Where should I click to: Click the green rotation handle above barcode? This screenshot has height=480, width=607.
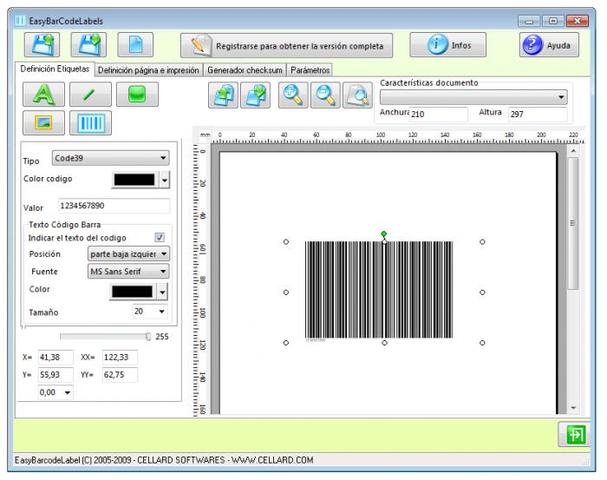384,234
